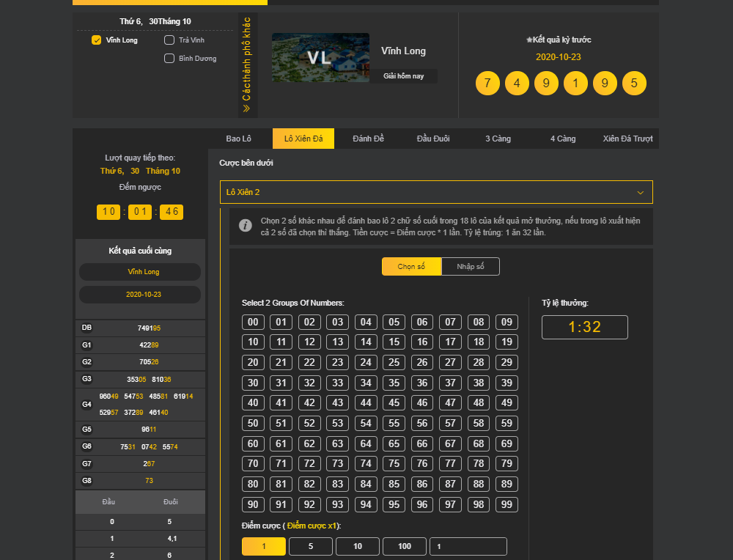Click the G8 prize badge in results

tap(87, 481)
